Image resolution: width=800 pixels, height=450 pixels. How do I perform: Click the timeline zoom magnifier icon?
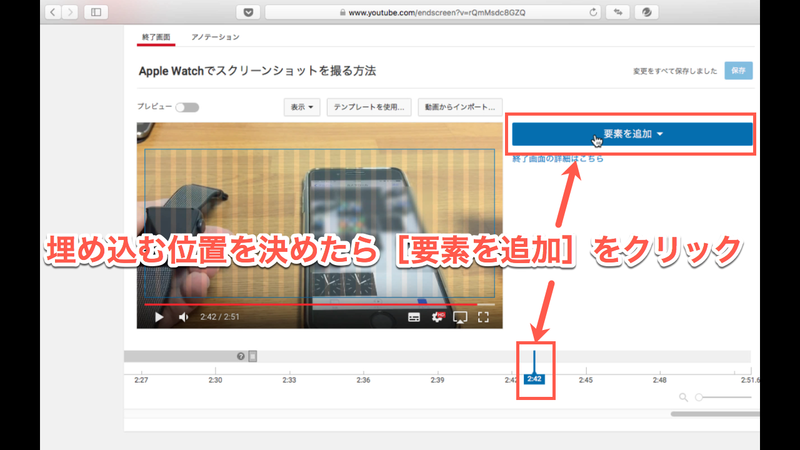(683, 397)
